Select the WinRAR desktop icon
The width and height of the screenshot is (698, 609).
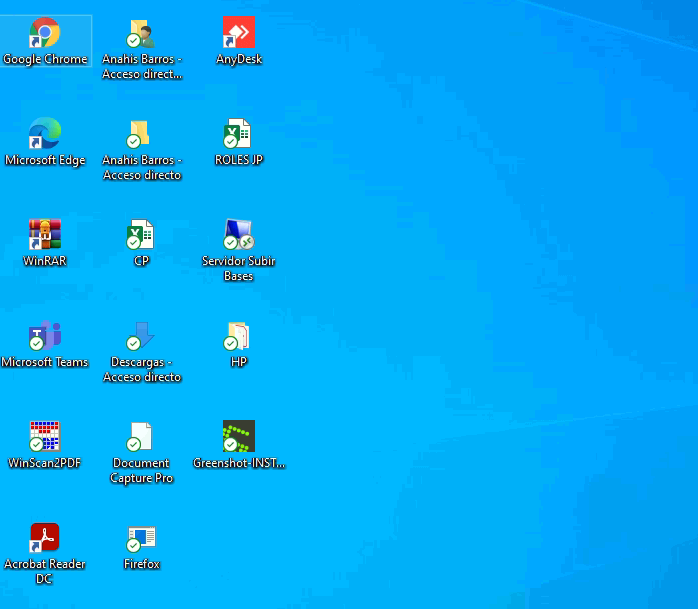pyautogui.click(x=45, y=234)
